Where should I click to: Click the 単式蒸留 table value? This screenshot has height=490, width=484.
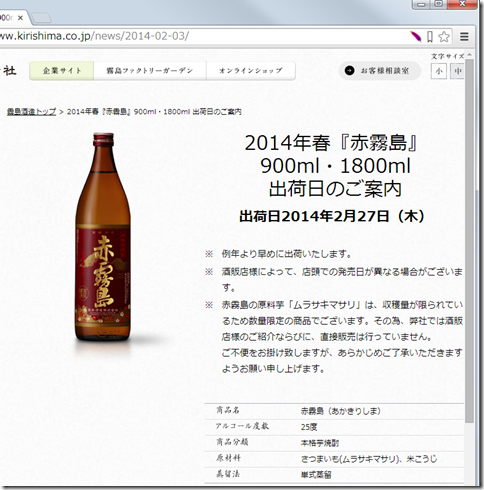click(316, 475)
